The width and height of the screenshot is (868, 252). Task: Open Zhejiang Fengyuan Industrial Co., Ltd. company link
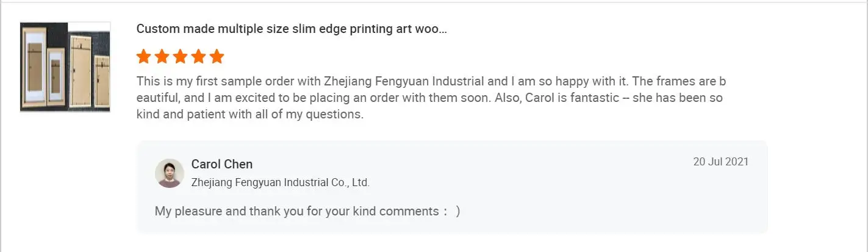coord(281,182)
